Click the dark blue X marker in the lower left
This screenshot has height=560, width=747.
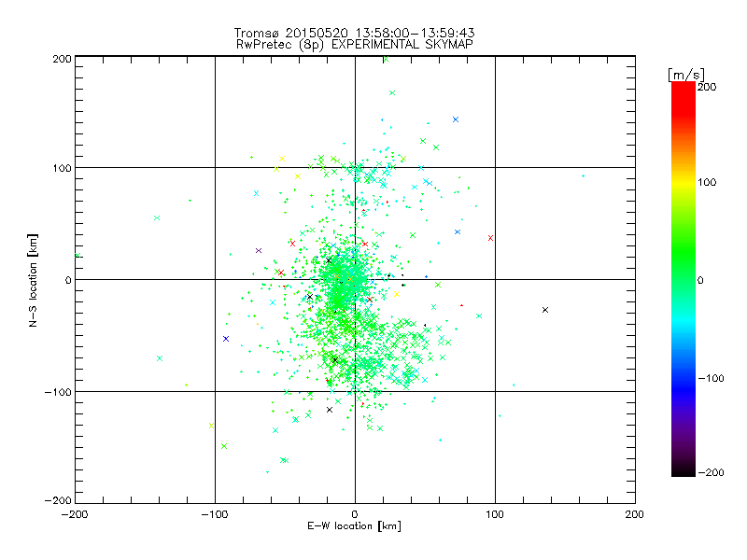pyautogui.click(x=226, y=339)
